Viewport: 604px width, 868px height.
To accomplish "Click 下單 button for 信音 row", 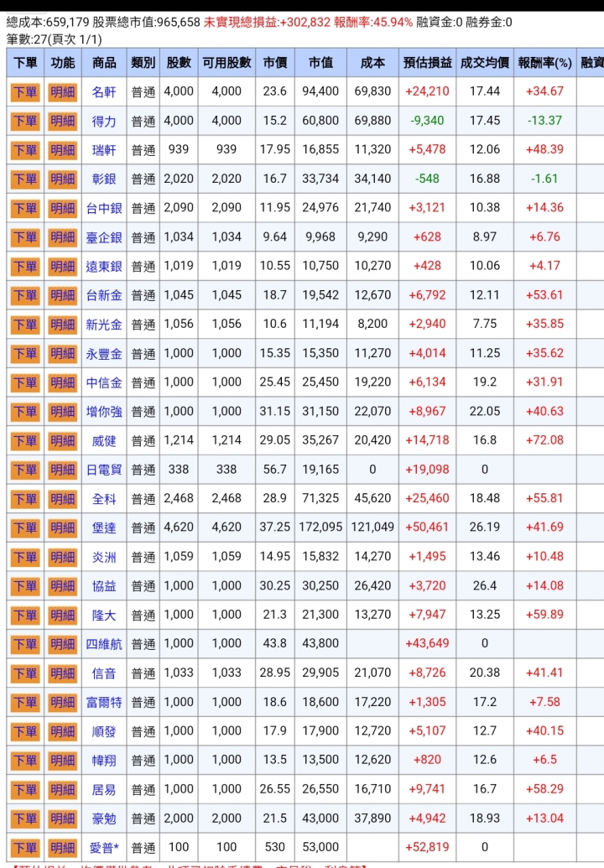I will [25, 673].
